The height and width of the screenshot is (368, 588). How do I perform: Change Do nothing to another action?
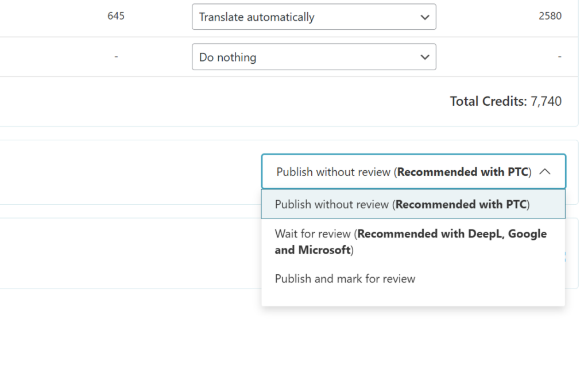(314, 57)
